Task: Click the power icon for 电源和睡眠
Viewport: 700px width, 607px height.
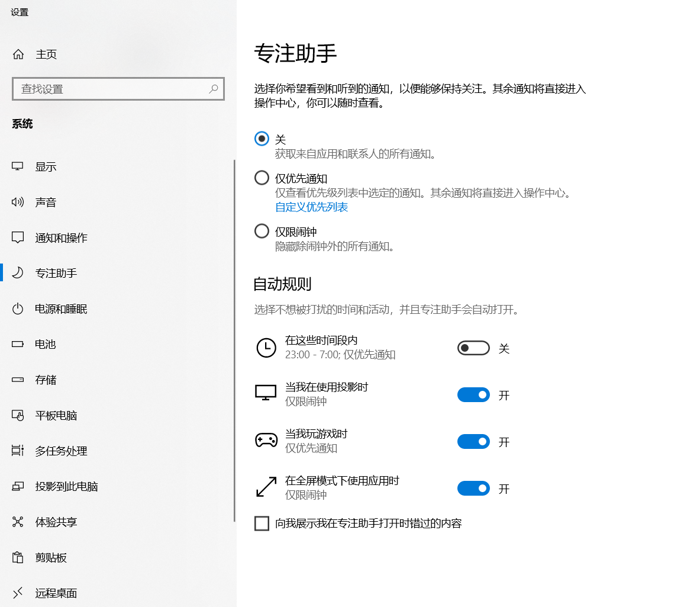Action: (17, 309)
